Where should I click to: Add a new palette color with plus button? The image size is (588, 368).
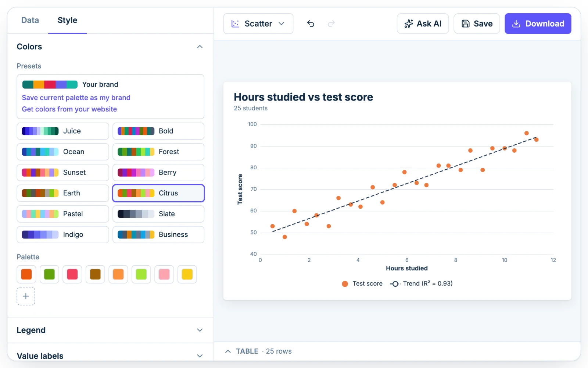click(26, 296)
